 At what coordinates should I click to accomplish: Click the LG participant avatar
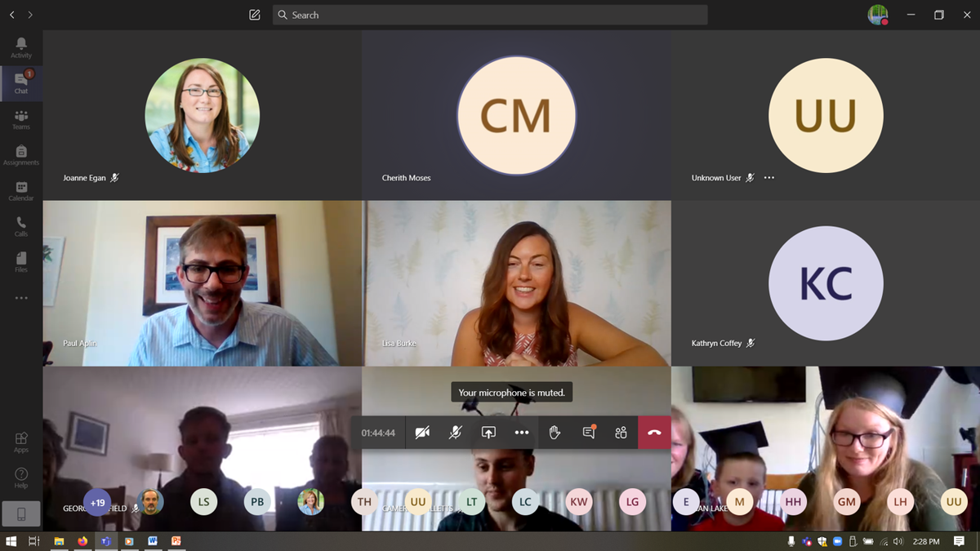(632, 502)
